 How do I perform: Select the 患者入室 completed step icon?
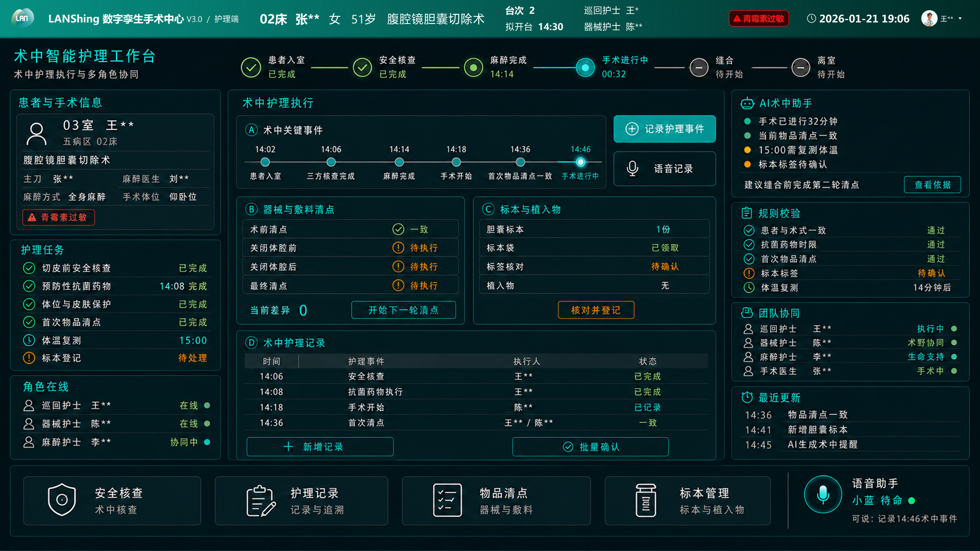click(x=251, y=67)
